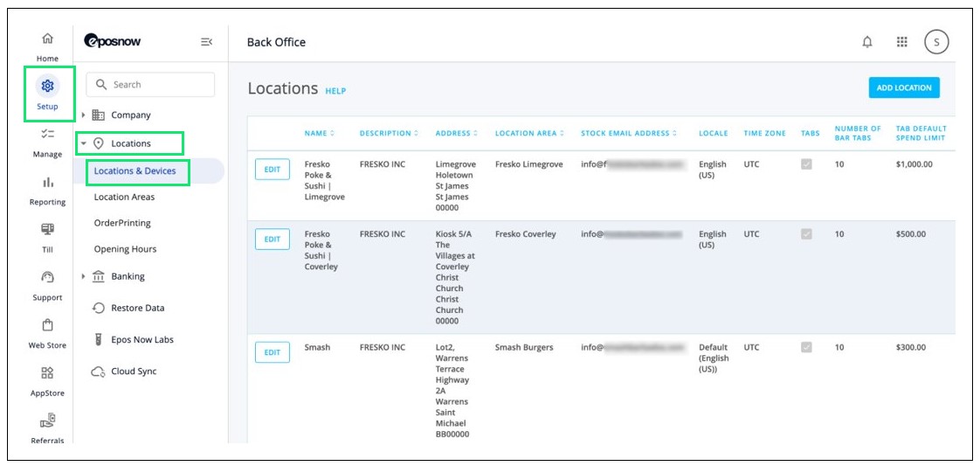The image size is (980, 473).
Task: Sort table by Address column
Action: point(456,133)
